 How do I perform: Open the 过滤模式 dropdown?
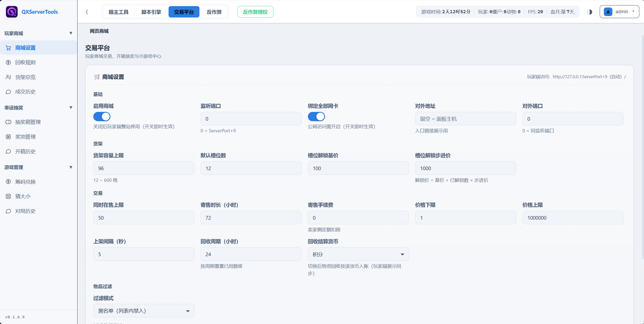144,311
